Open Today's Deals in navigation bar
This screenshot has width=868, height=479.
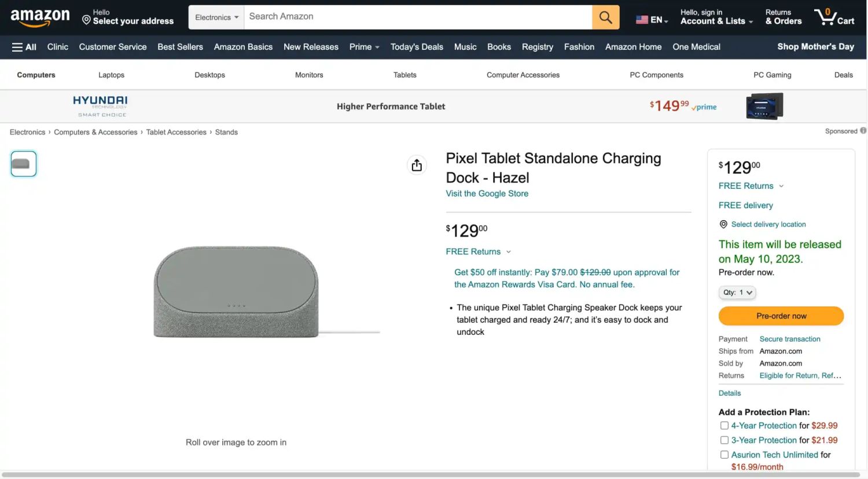pyautogui.click(x=417, y=47)
